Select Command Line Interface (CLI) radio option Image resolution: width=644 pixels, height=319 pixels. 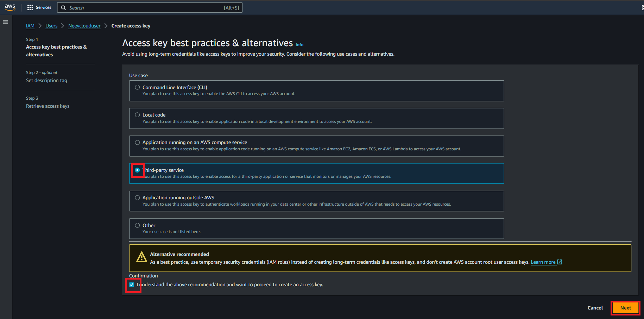[x=137, y=87]
